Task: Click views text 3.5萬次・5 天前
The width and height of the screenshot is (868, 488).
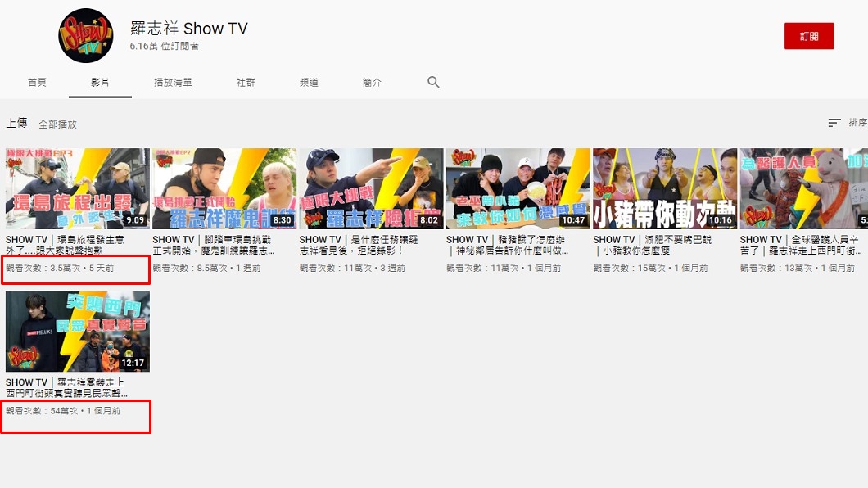Action: 60,268
